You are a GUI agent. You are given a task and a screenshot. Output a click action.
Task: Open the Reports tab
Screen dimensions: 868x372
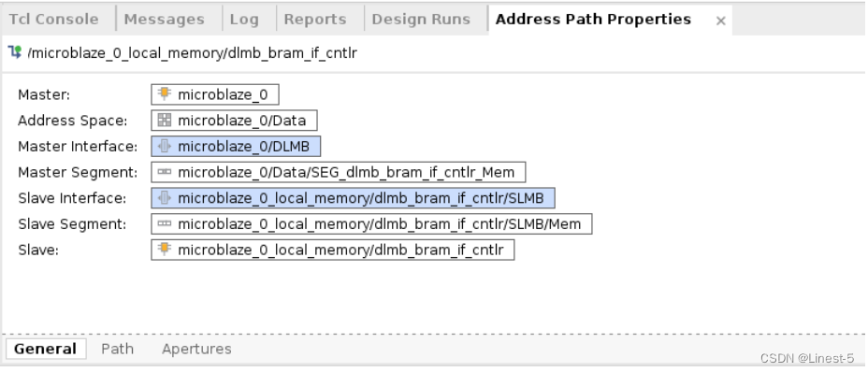(x=315, y=20)
